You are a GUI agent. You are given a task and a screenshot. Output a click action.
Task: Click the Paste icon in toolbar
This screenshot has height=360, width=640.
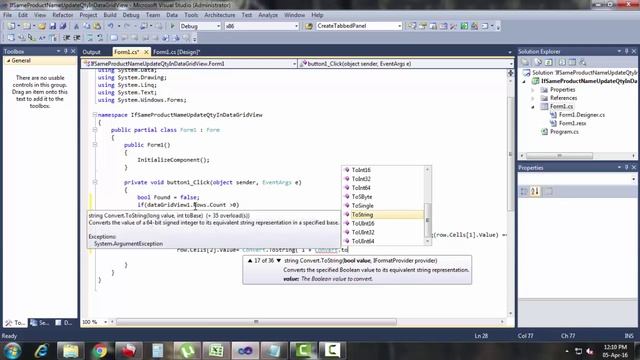[x=97, y=26]
